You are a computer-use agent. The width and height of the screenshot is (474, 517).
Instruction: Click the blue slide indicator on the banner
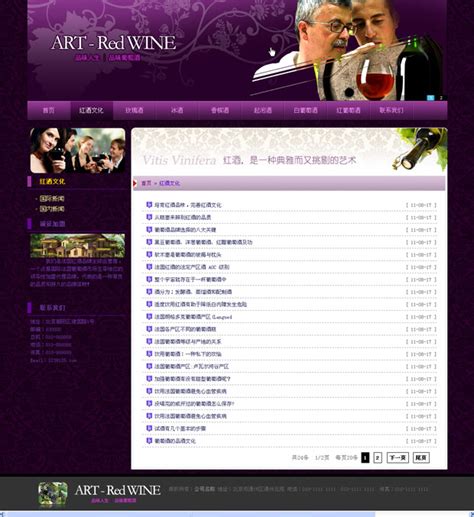[431, 98]
